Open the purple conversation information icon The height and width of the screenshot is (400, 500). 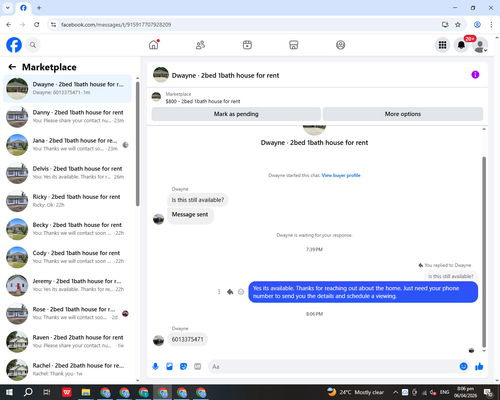pos(475,75)
